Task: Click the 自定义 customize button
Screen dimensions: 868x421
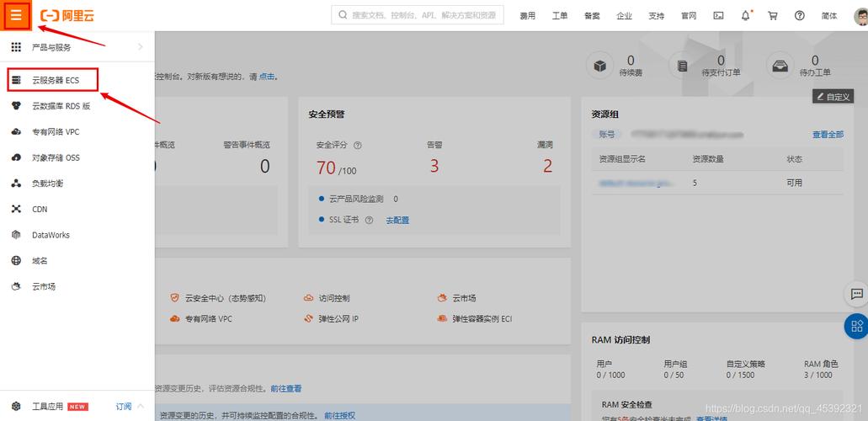Action: click(833, 96)
